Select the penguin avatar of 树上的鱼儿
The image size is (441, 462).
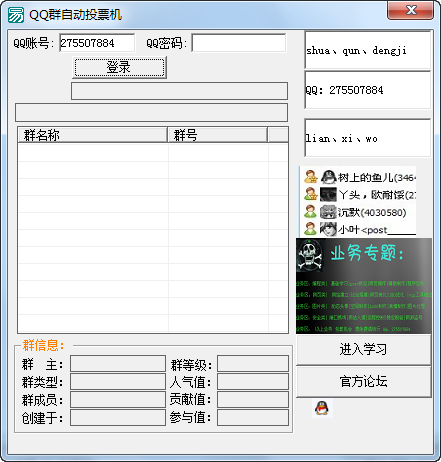pyautogui.click(x=328, y=177)
